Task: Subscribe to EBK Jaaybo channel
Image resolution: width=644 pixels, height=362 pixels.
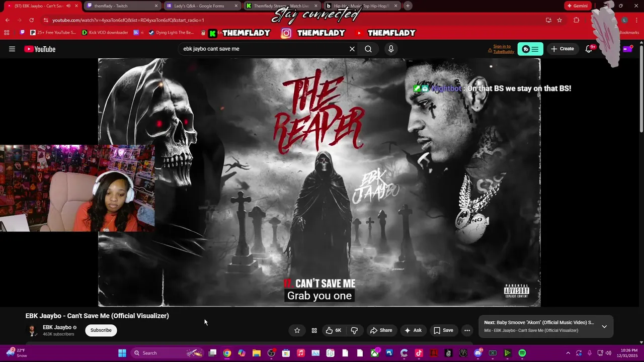Action: click(x=101, y=330)
